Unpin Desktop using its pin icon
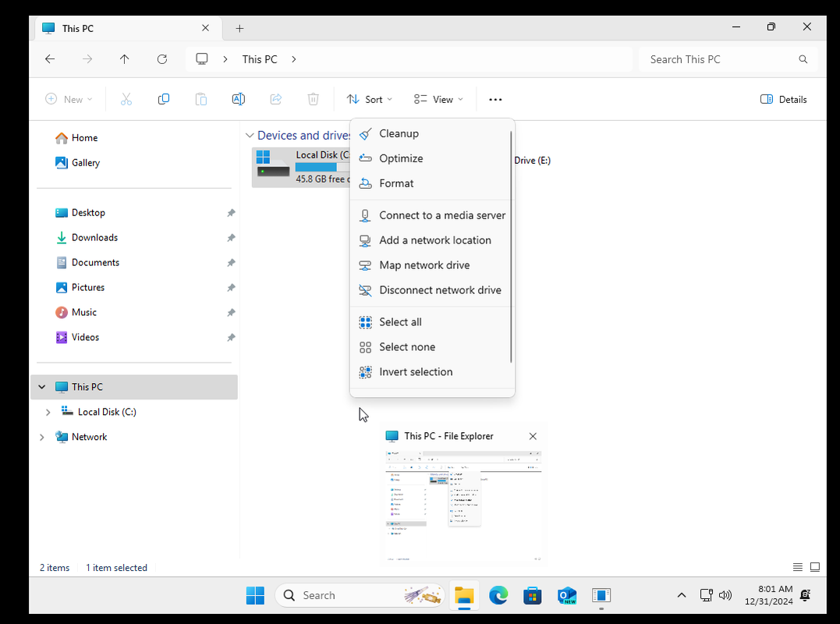This screenshot has width=840, height=624. click(231, 213)
